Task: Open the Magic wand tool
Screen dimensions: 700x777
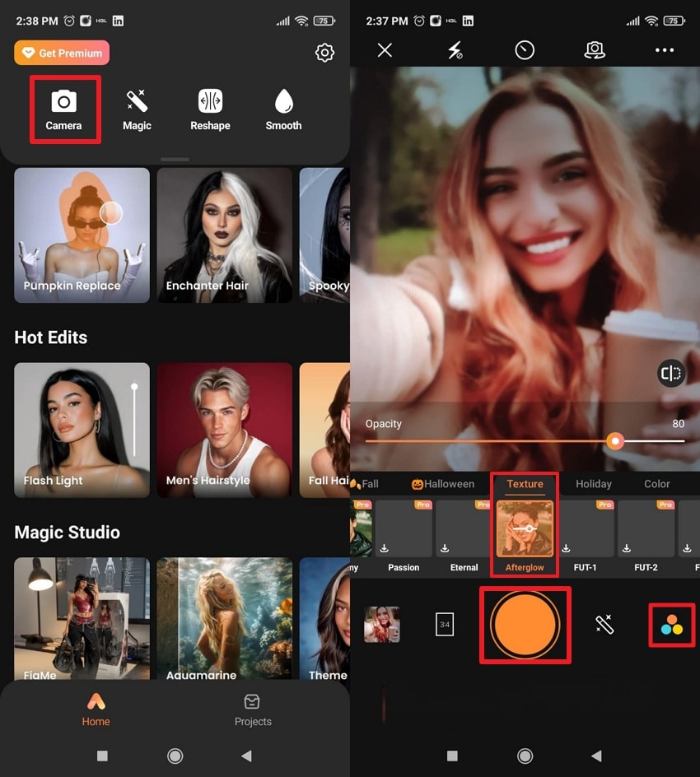Action: [137, 110]
